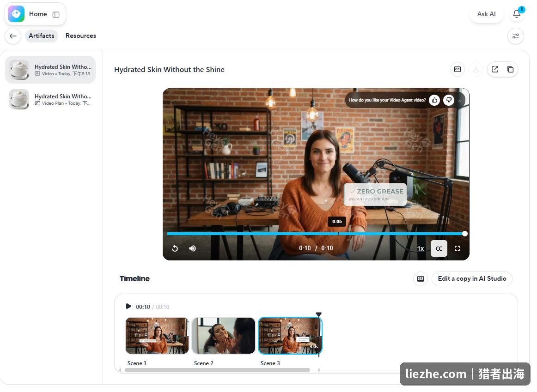Seek on the blue video progress bar
Image resolution: width=537 pixels, height=392 pixels.
[x=316, y=234]
